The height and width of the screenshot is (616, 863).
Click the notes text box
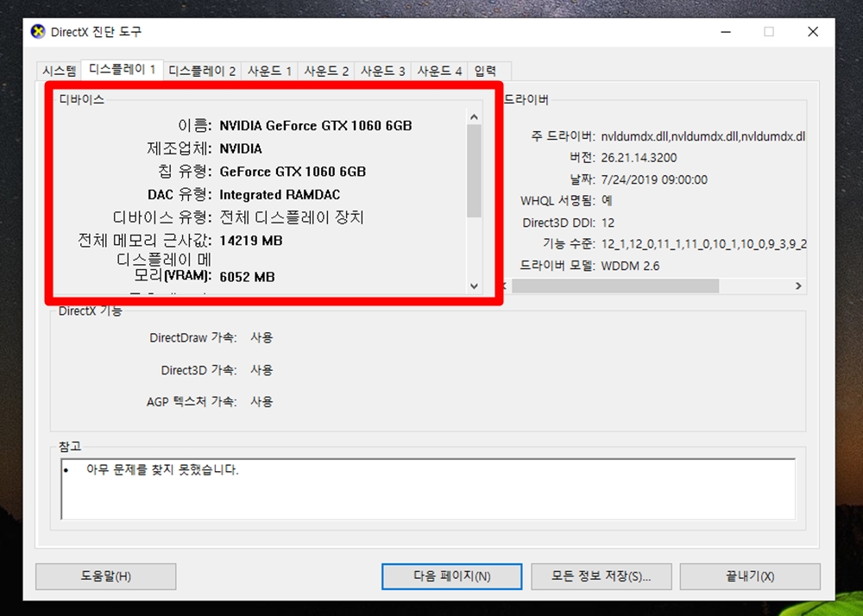coord(428,489)
